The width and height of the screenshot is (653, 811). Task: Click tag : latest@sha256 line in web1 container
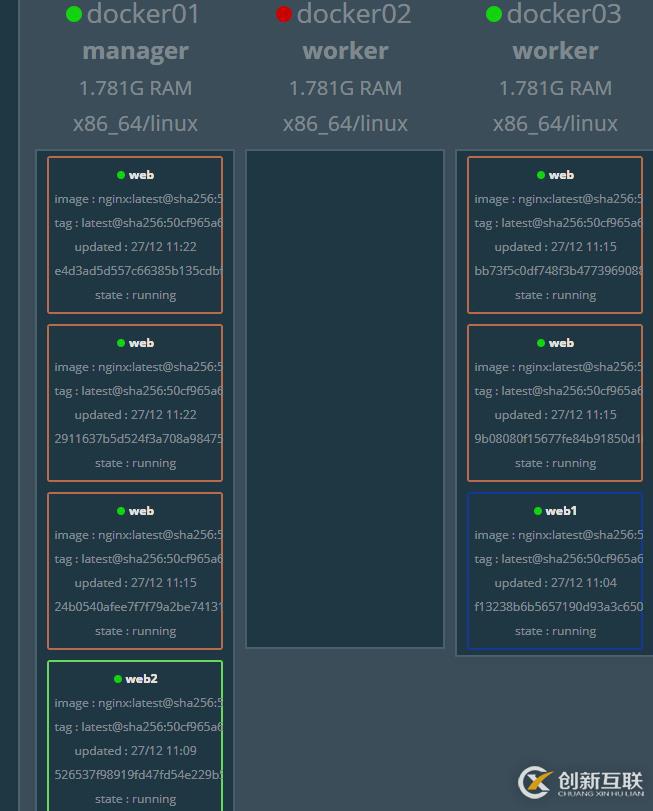[558, 560]
